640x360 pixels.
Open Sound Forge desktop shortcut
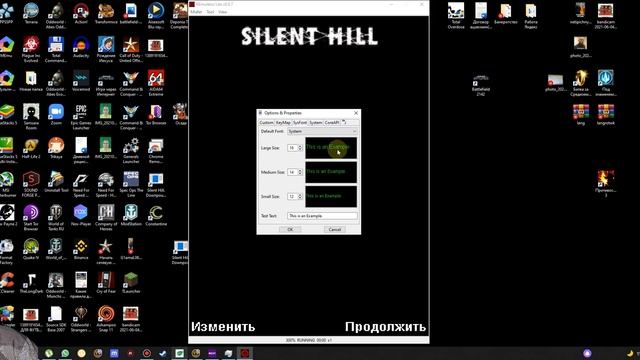31,184
